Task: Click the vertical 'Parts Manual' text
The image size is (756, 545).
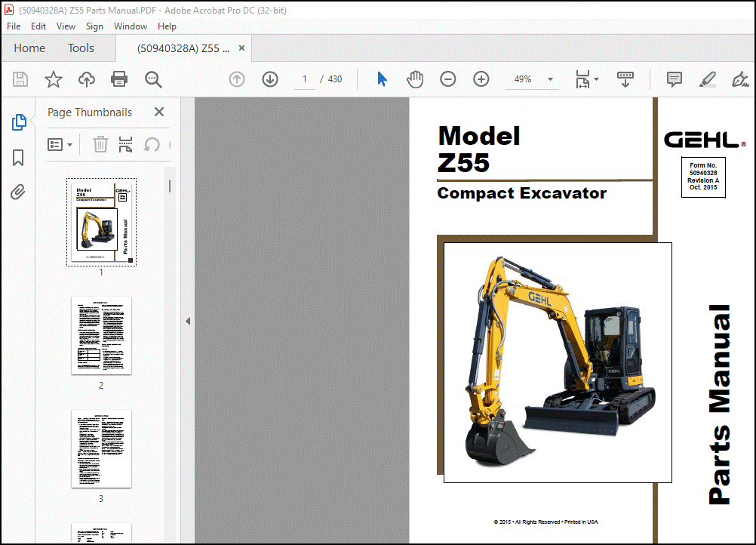Action: [x=720, y=404]
